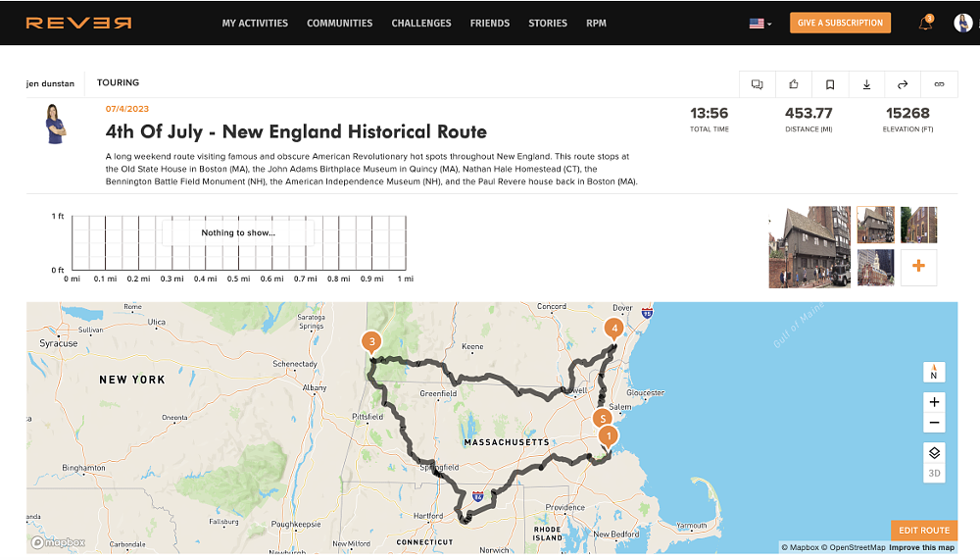The image size is (980, 560).
Task: Zoom in on the map
Action: click(934, 402)
